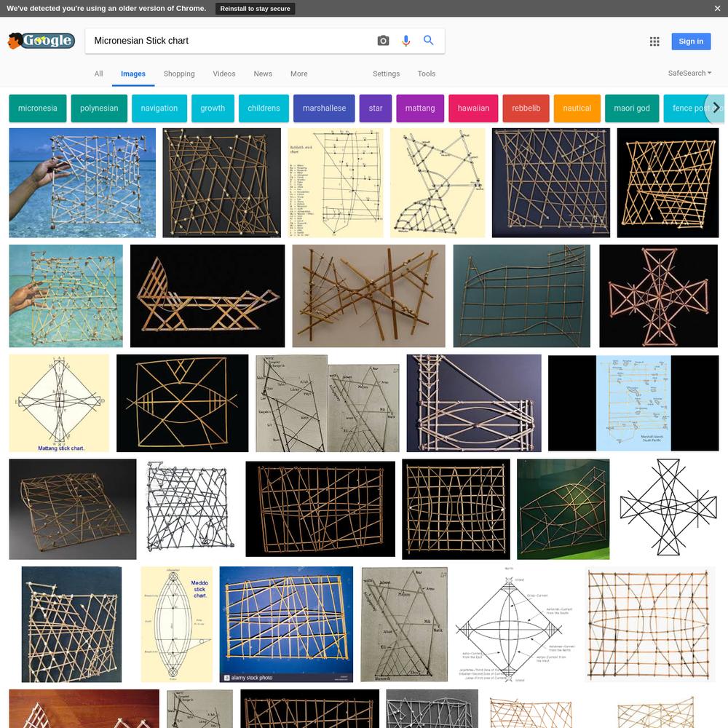Switch to the Videos tab

point(224,74)
